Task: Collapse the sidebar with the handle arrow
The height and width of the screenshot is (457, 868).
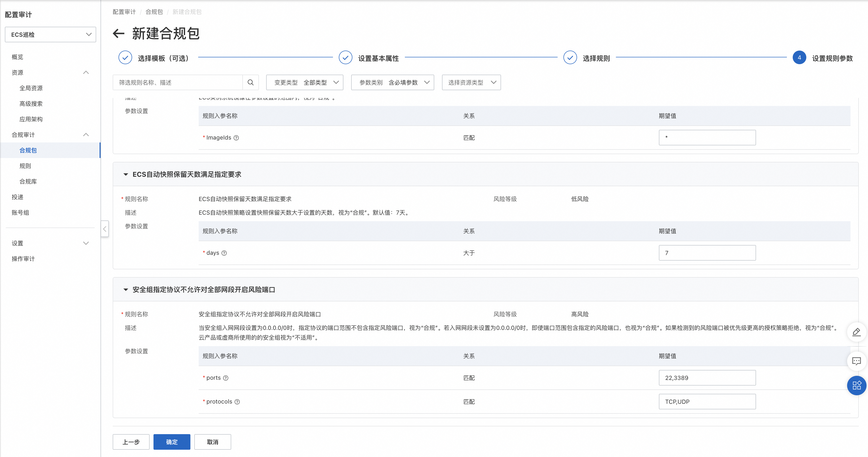Action: (x=105, y=229)
